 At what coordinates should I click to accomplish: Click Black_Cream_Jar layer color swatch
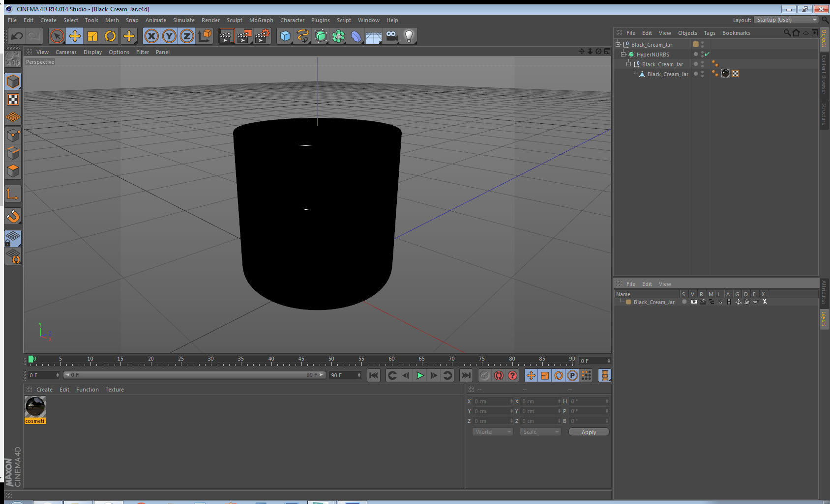point(628,302)
